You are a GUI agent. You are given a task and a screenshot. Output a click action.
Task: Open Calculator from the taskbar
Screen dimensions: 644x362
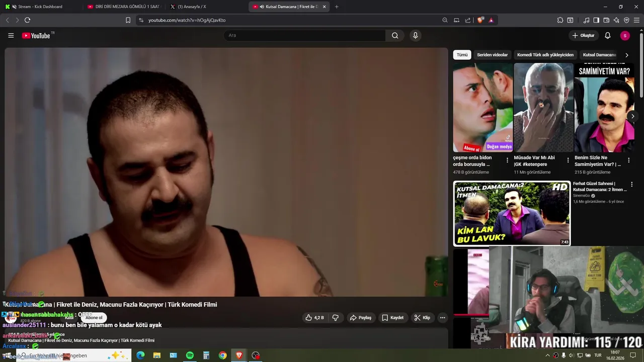click(x=206, y=355)
